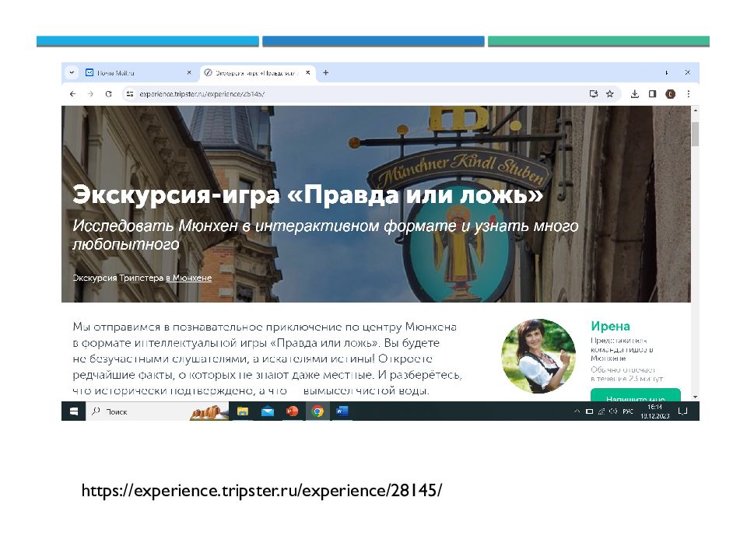Reload the Tripster page
This screenshot has width=747, height=560.
[x=109, y=93]
